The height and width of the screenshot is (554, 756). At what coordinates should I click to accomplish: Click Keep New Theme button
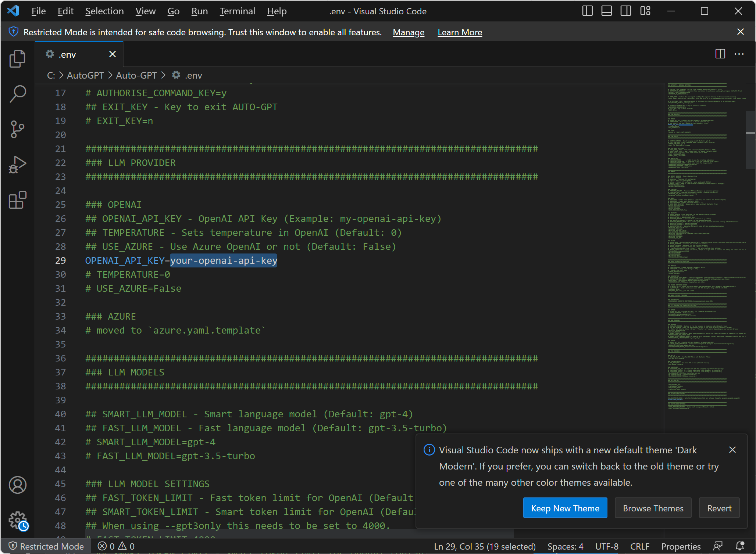coord(565,508)
